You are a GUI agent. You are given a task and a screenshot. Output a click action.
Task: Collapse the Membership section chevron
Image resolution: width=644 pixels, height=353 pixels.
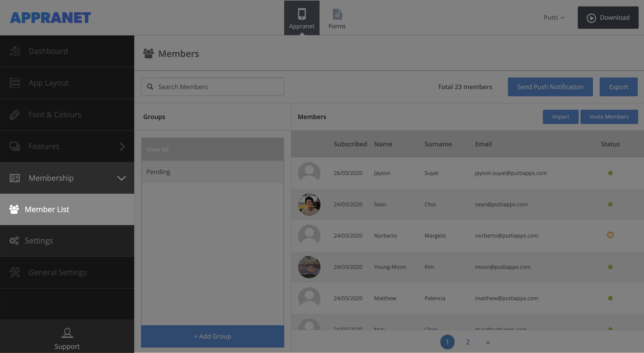point(121,178)
